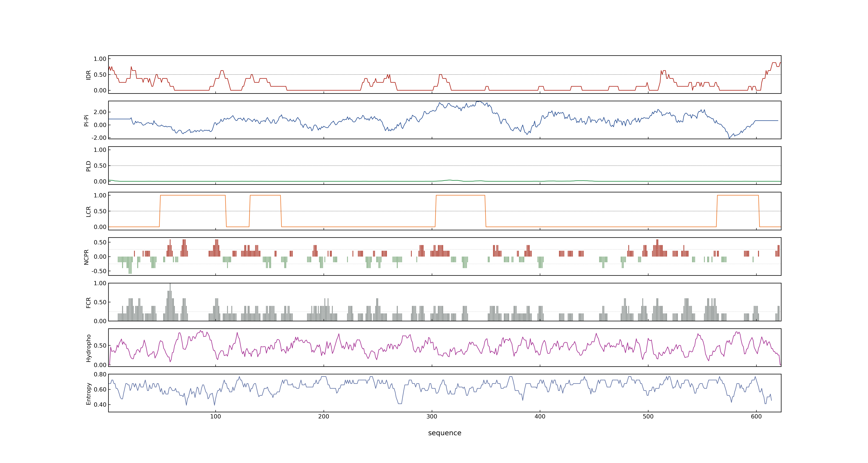Viewport: 868px width, 463px height.
Task: Click the PLD y-axis label
Action: click(x=88, y=166)
